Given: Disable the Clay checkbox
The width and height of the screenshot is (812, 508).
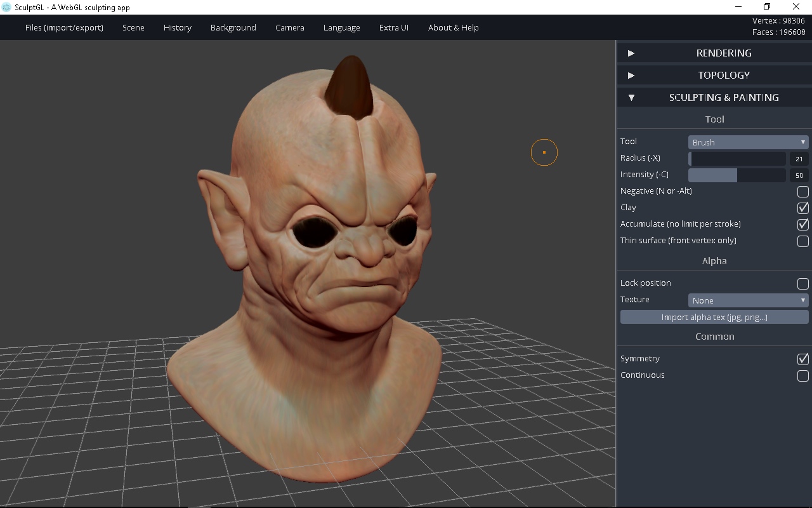Looking at the screenshot, I should click(803, 208).
